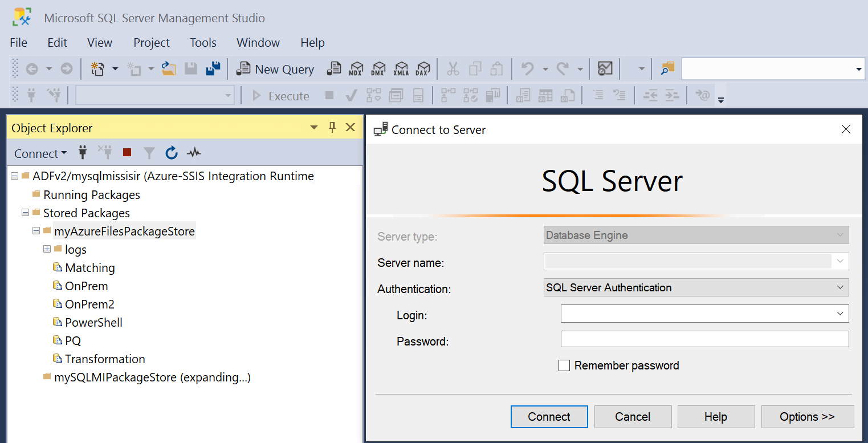Screen dimensions: 868x443
Task: Open the Window menu
Action: (x=258, y=42)
